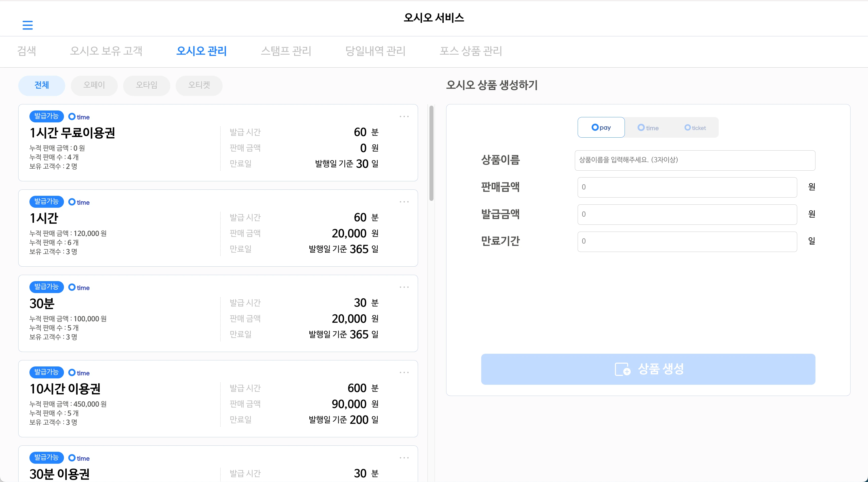
Task: Focus the 발급금액 input field
Action: pos(687,214)
